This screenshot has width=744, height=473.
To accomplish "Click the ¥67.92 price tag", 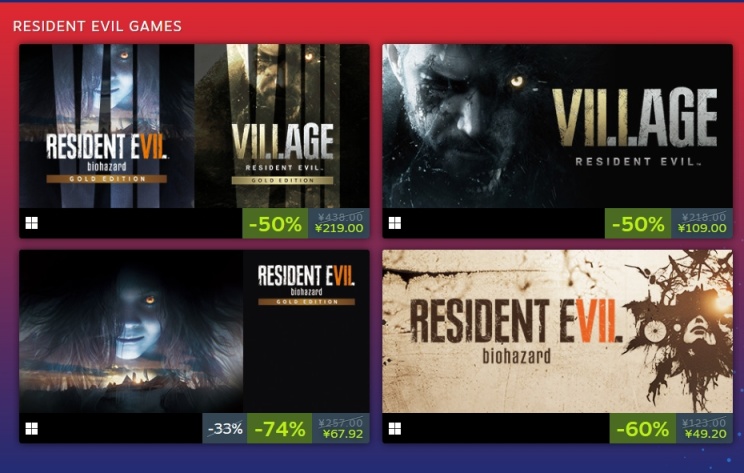I will [x=343, y=434].
